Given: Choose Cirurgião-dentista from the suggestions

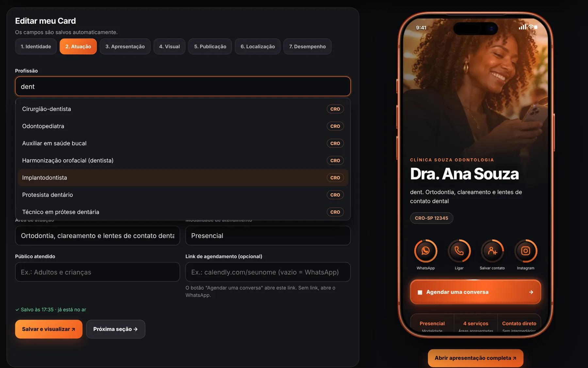Looking at the screenshot, I should coord(183,109).
